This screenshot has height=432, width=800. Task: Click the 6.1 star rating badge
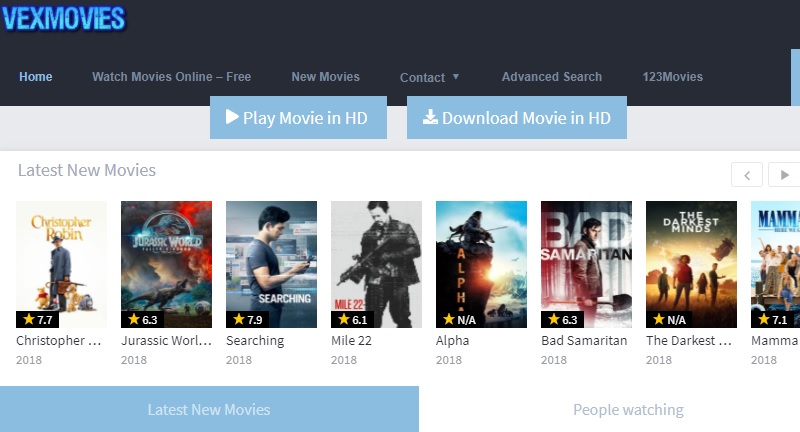(x=353, y=319)
